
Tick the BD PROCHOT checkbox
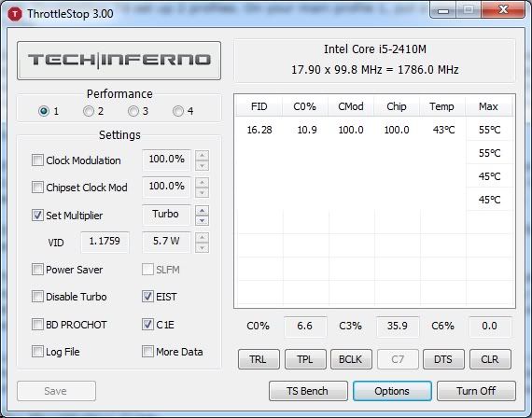37,325
